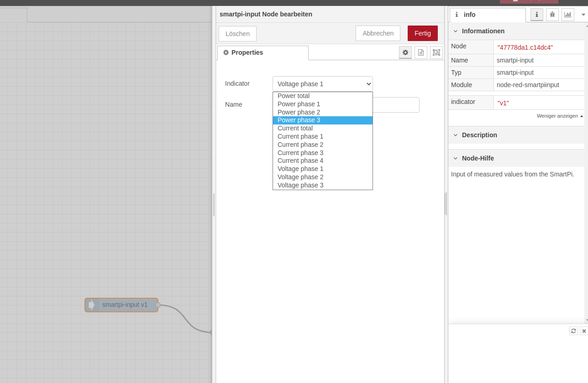Choose Current phase 3 option
The image size is (588, 383).
pos(323,153)
